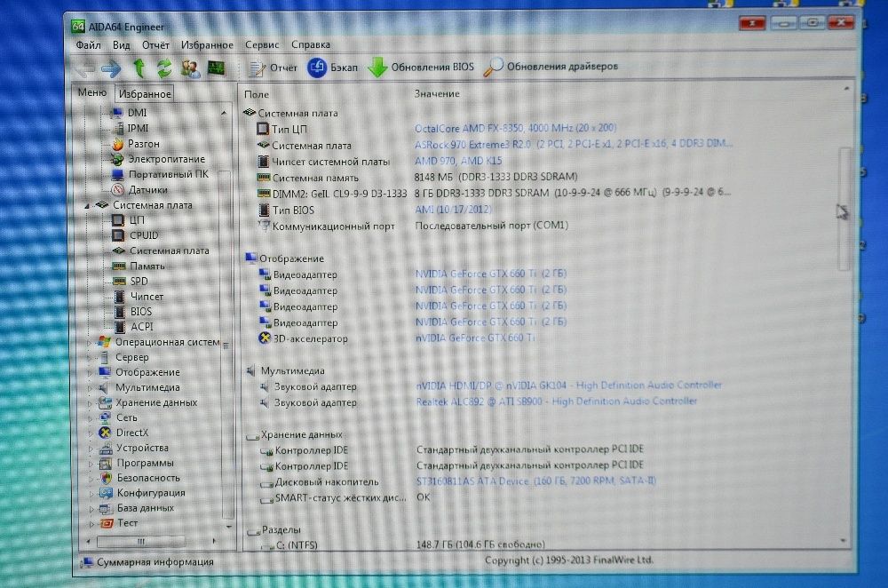The height and width of the screenshot is (588, 888).
Task: Expand the Устройства tree node
Action: pyautogui.click(x=91, y=449)
